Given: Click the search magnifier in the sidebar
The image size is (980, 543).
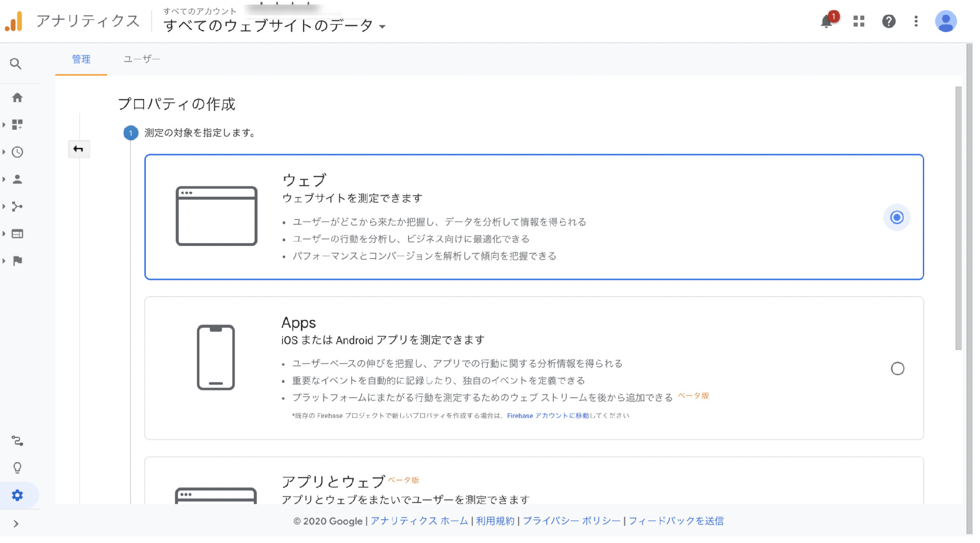Looking at the screenshot, I should pos(16,64).
